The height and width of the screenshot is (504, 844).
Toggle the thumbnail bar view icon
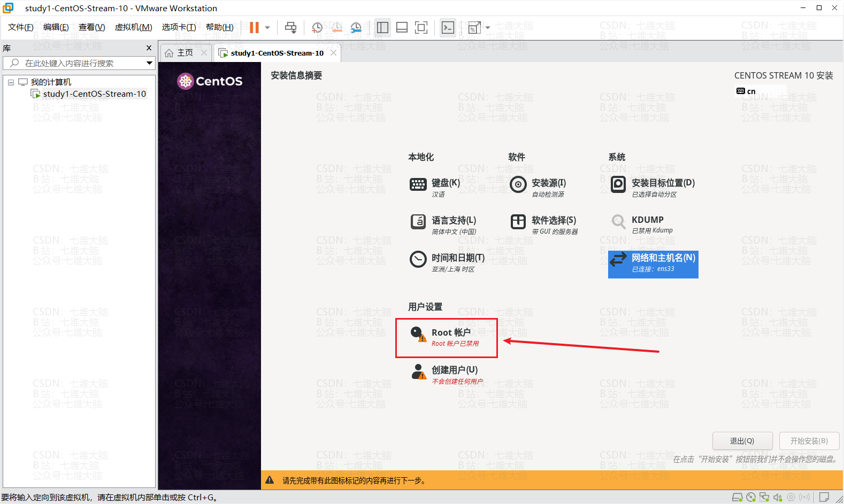(402, 27)
